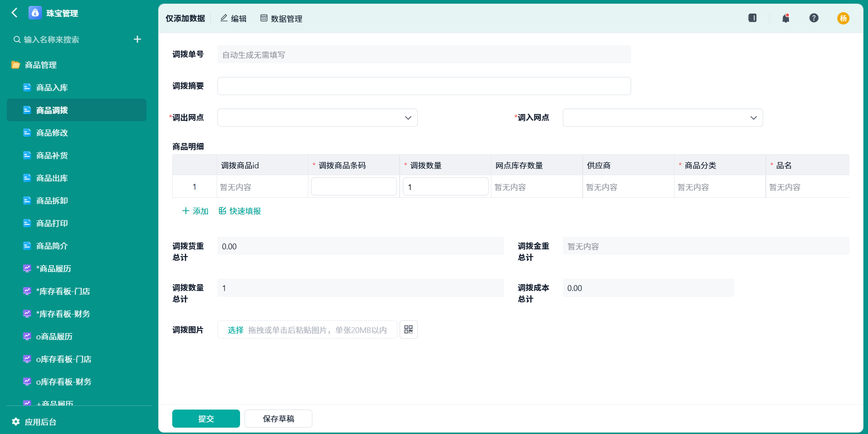The height and width of the screenshot is (434, 868).
Task: Open the 商品出库 sidebar item
Action: 76,178
